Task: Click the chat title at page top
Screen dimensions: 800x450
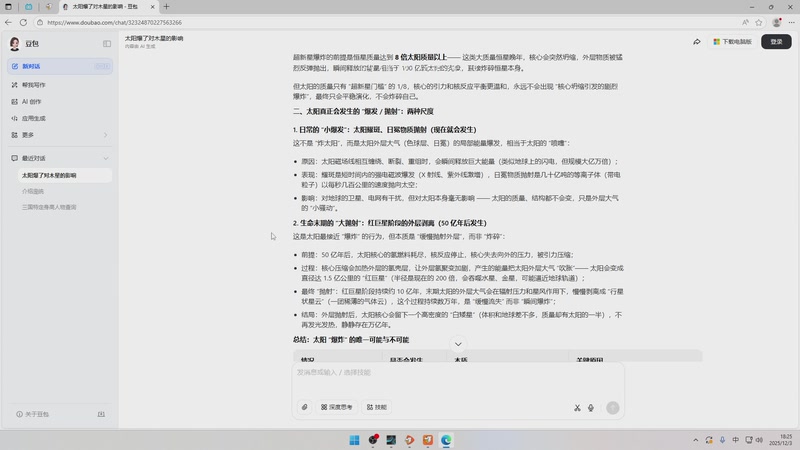Action: pos(154,38)
